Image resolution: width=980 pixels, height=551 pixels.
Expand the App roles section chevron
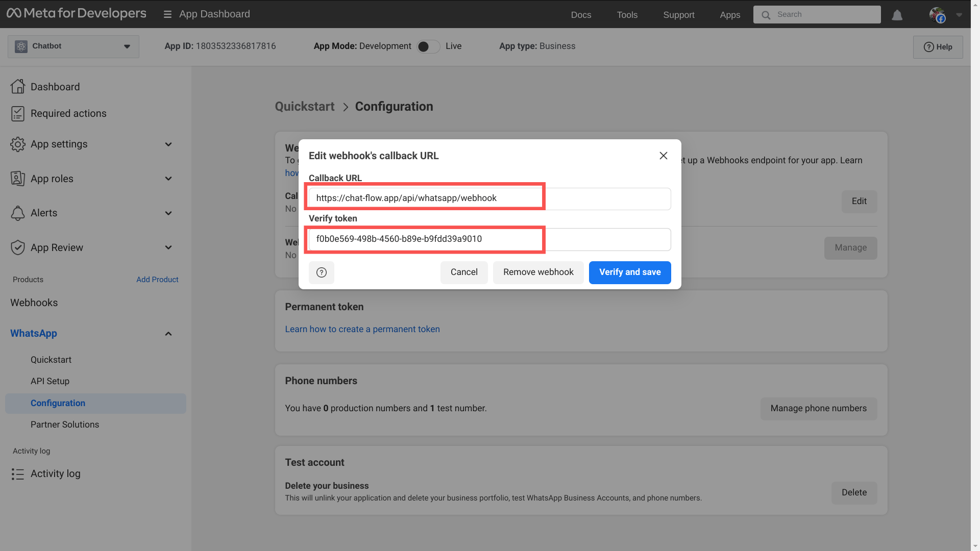tap(168, 179)
